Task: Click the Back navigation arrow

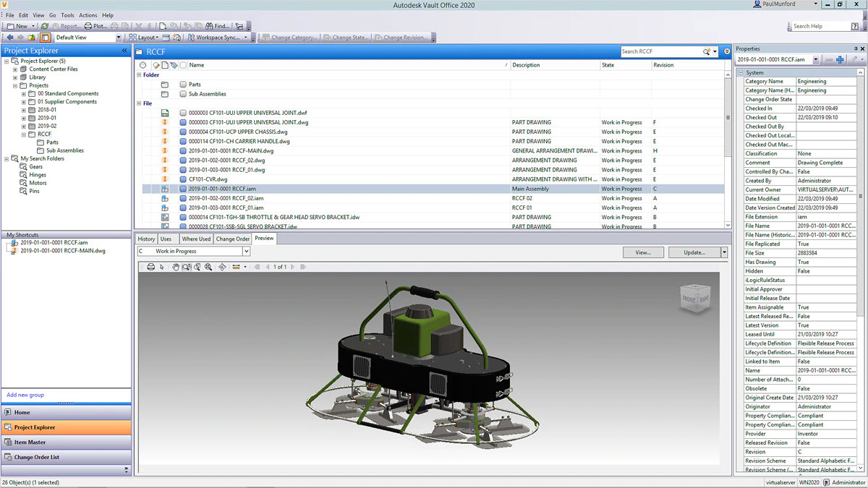Action: pyautogui.click(x=9, y=37)
